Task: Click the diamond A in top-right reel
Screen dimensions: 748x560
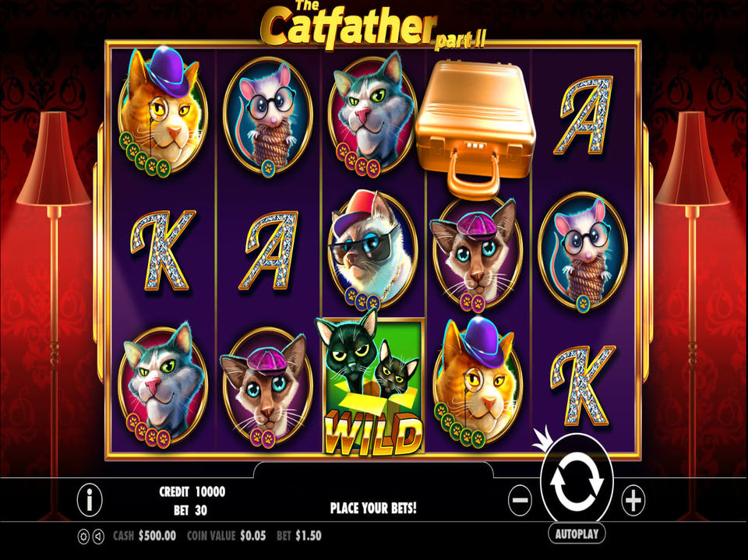Action: (x=584, y=115)
